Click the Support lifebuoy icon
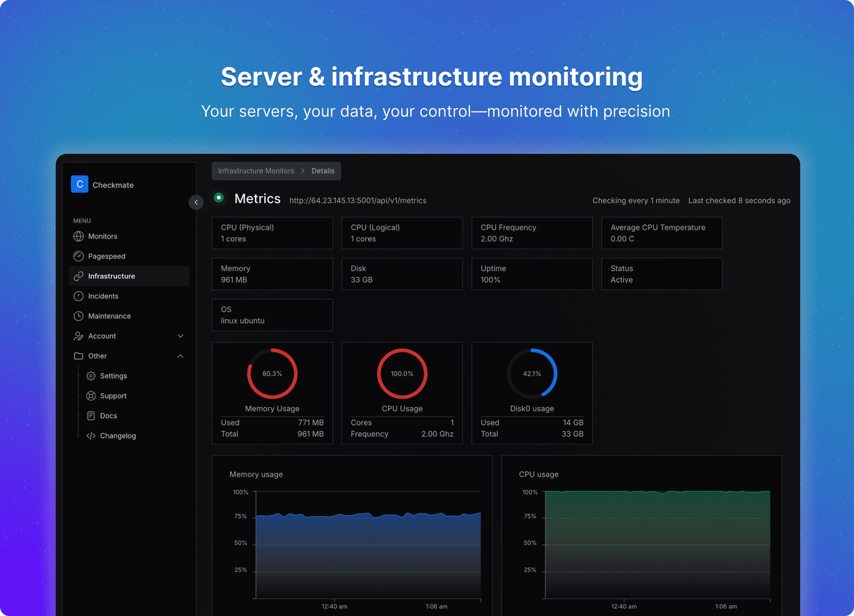The width and height of the screenshot is (854, 616). [91, 396]
